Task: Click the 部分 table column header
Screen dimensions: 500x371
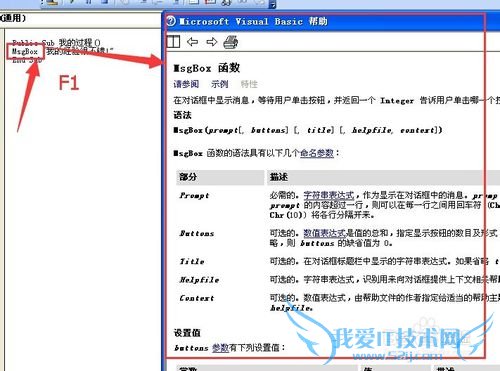Action: (220, 177)
